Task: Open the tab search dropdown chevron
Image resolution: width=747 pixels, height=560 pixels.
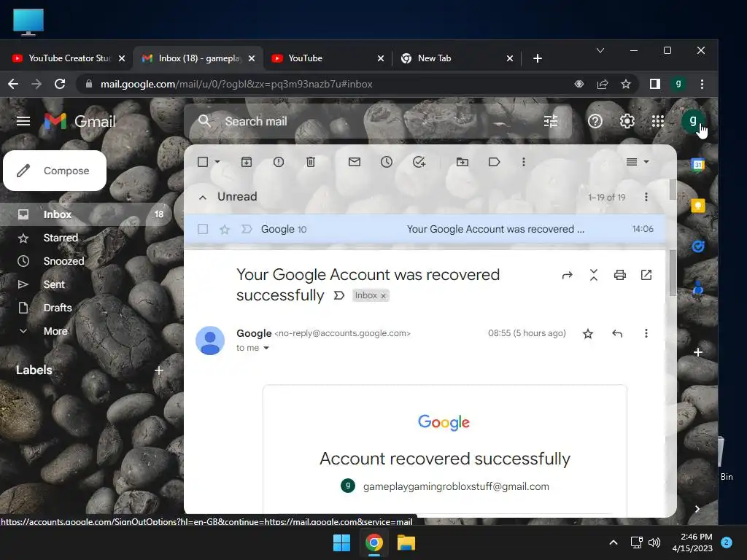Action: (600, 50)
